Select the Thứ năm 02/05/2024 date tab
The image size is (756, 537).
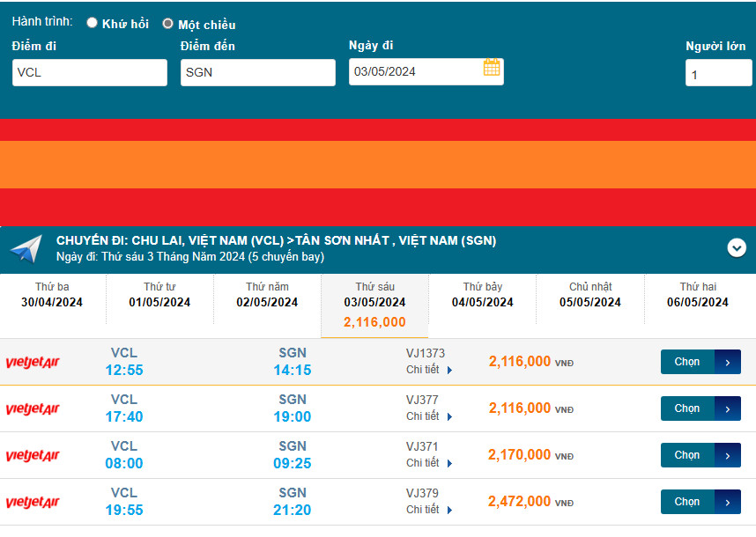267,295
